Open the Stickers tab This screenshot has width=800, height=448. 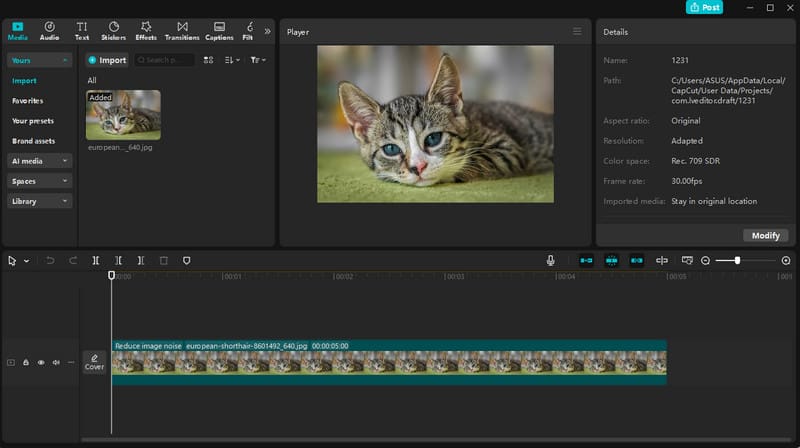tap(113, 31)
